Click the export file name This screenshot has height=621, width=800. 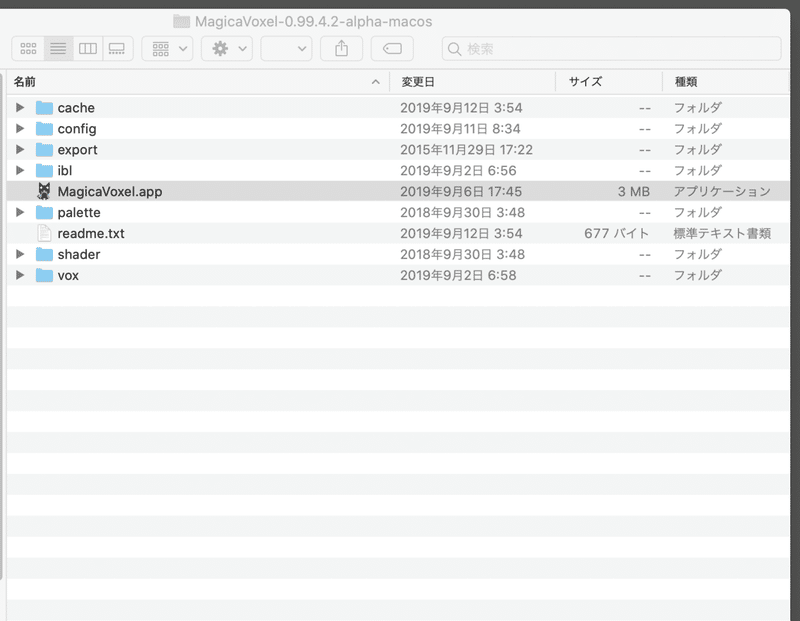click(x=78, y=150)
